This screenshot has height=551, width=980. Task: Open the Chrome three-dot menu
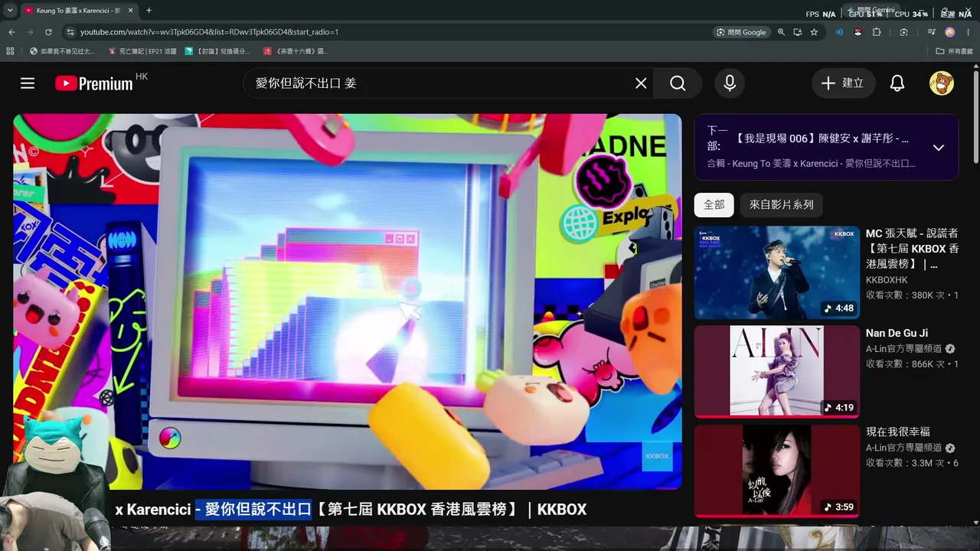click(x=969, y=32)
